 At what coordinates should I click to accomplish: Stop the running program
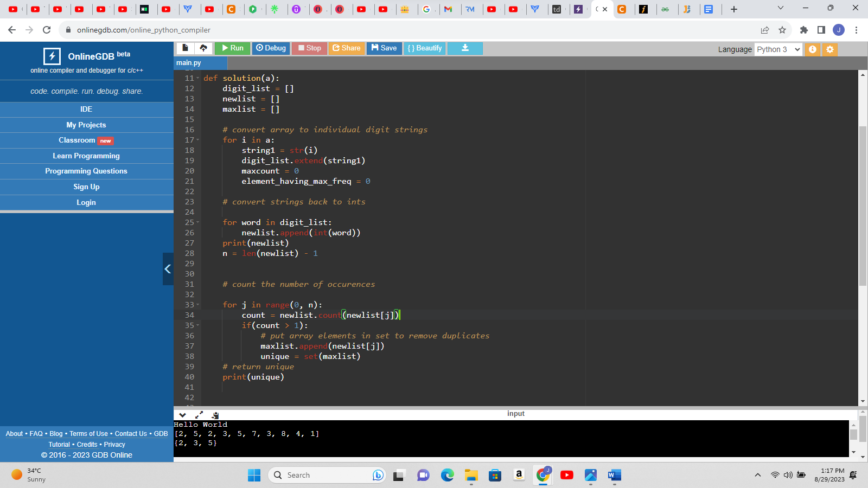point(310,48)
